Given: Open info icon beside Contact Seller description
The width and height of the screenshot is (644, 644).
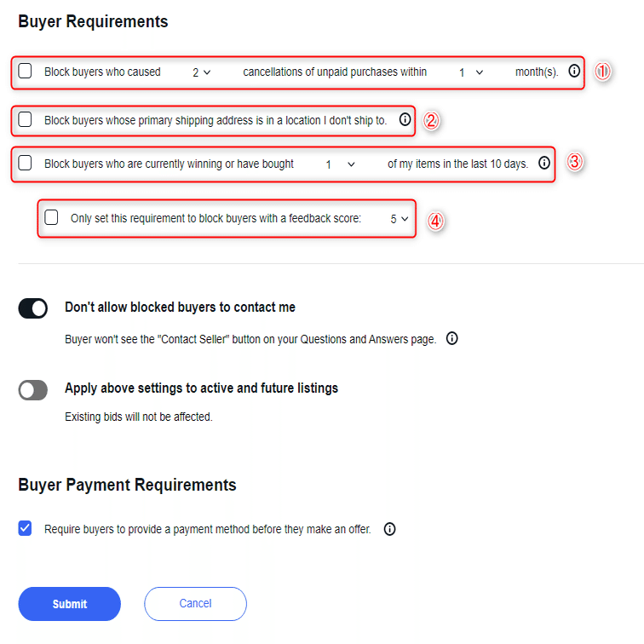Looking at the screenshot, I should tap(451, 338).
